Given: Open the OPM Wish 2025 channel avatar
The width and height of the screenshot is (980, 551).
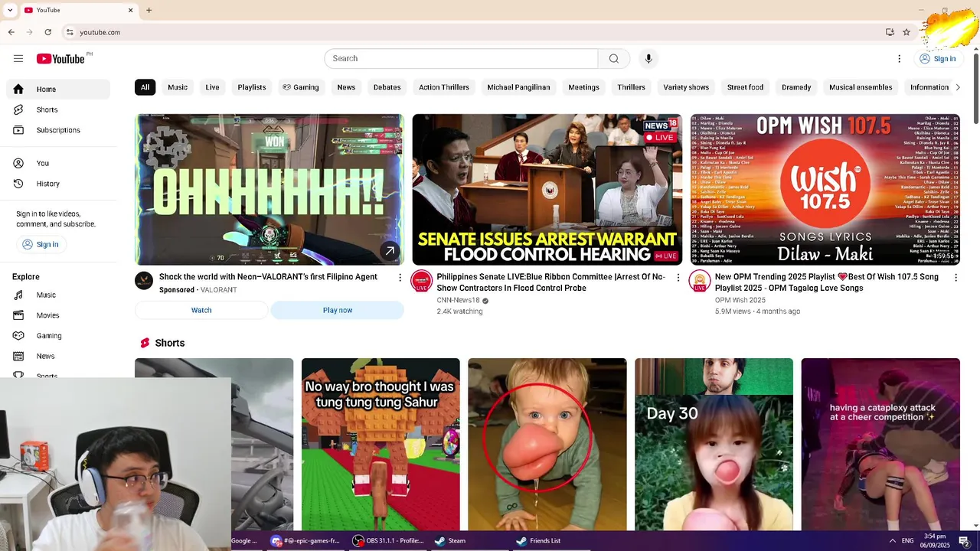Looking at the screenshot, I should 699,281.
